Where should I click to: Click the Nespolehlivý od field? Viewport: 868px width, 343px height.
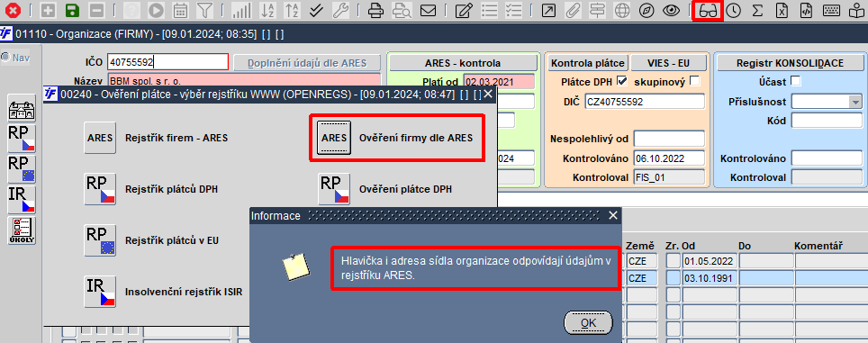pyautogui.click(x=669, y=139)
